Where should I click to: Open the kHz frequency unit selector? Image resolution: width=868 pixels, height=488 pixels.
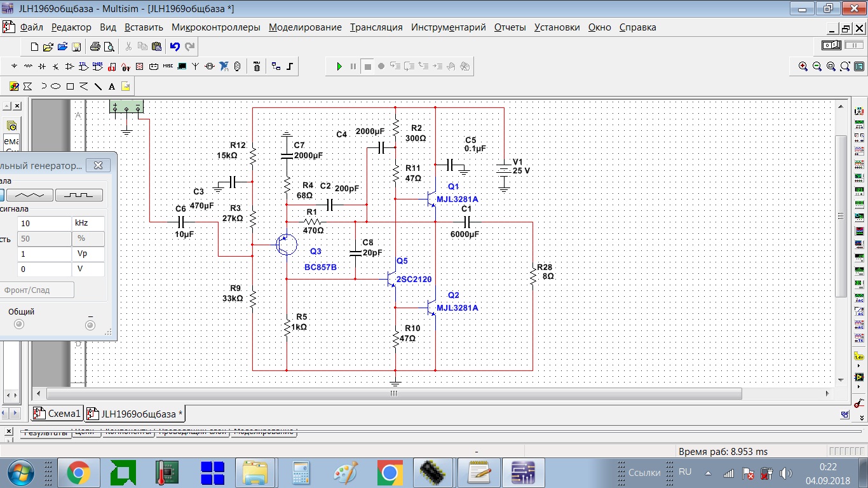88,224
